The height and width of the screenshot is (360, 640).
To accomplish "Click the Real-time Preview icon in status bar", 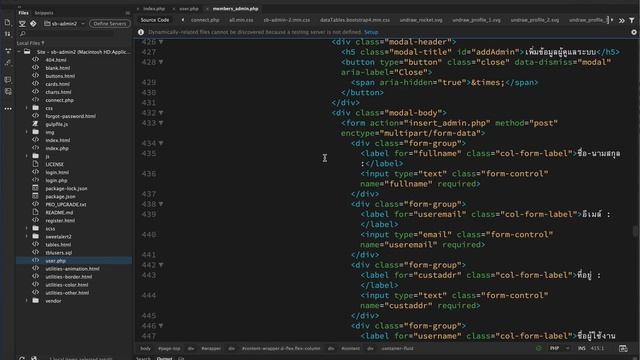I will tap(623, 349).
